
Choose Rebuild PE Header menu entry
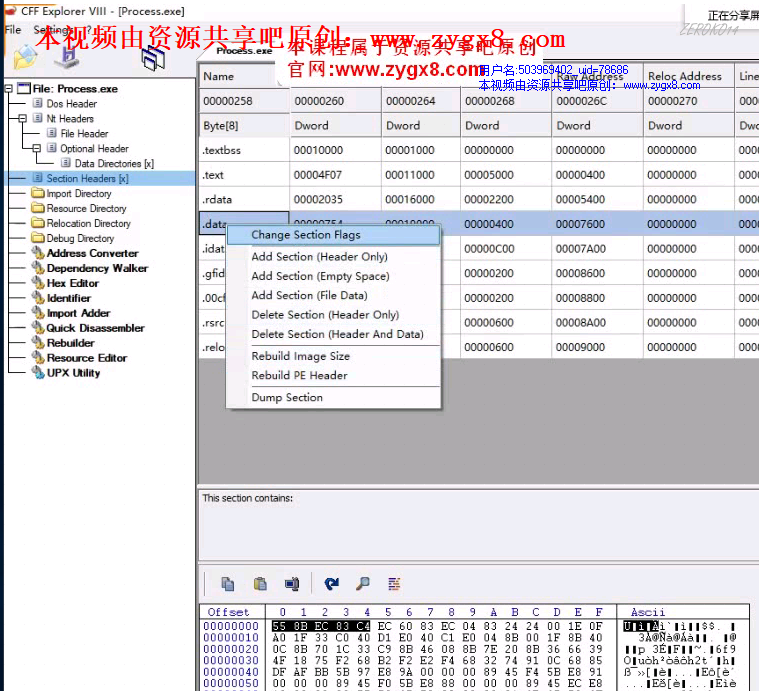click(334, 376)
